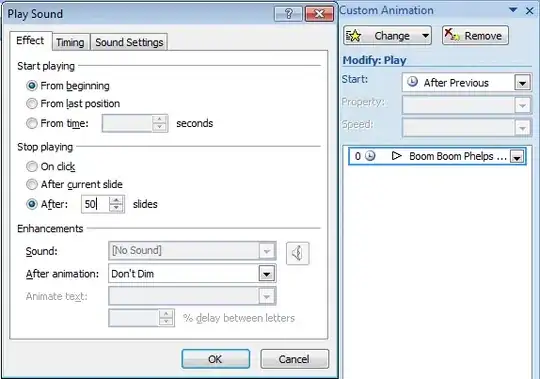
Task: Click the From time seconds down arrow
Action: click(x=159, y=127)
